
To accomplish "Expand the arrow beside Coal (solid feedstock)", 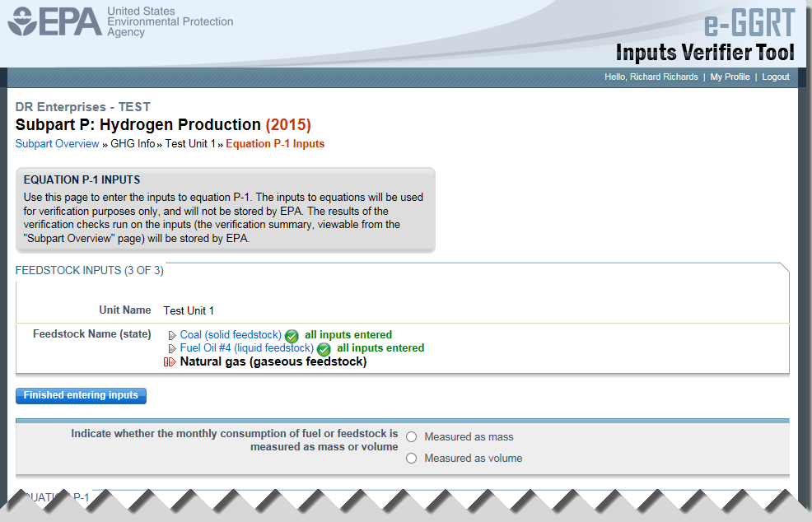I will [x=172, y=336].
